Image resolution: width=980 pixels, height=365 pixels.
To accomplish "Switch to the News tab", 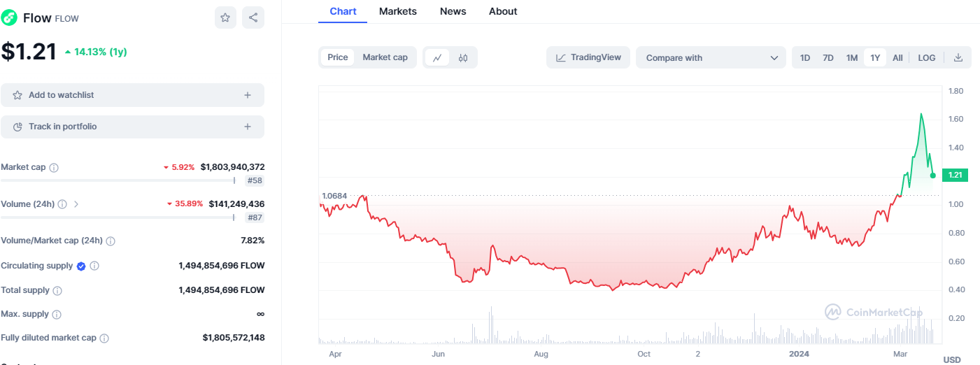I will (453, 11).
